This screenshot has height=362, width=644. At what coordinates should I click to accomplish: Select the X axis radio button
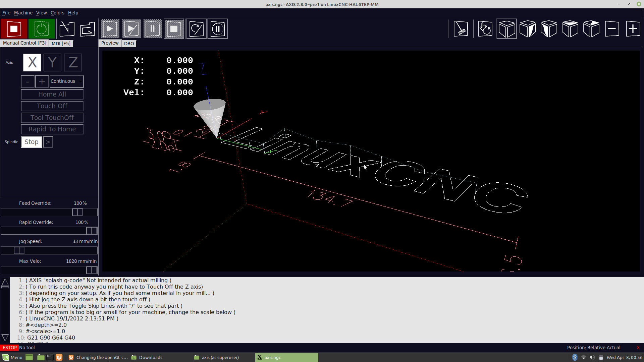coord(32,62)
